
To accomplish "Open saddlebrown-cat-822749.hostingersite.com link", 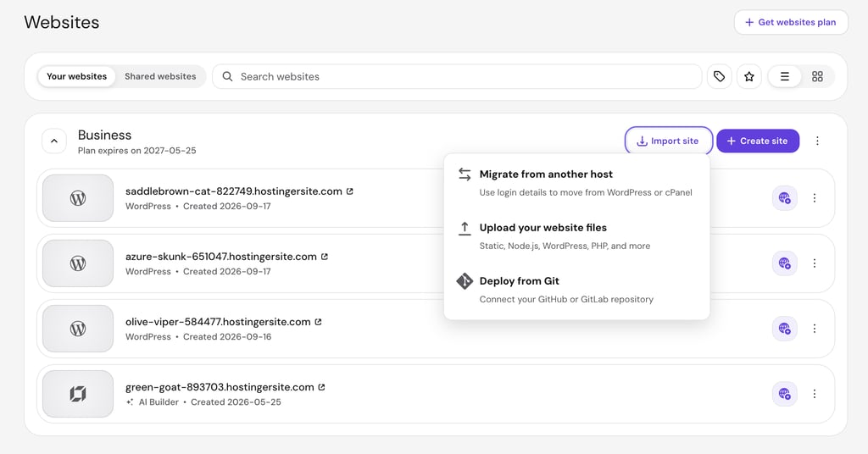I will click(234, 191).
